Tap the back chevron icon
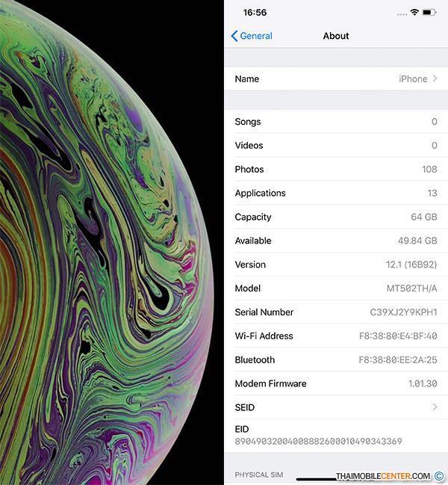The width and height of the screenshot is (448, 485). [234, 36]
